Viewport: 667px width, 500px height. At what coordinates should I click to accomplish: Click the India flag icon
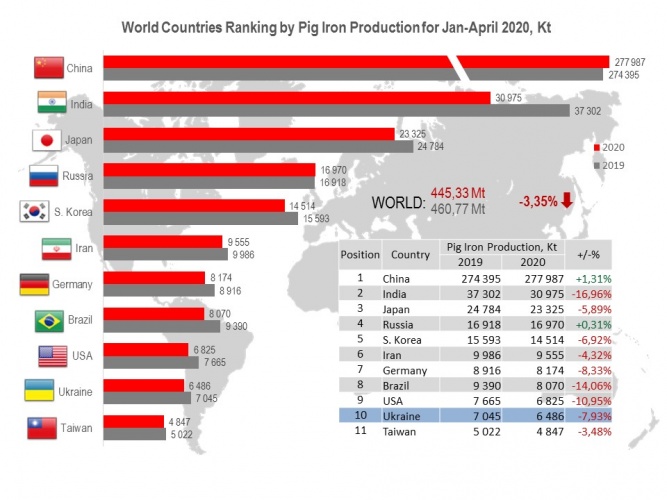(50, 104)
